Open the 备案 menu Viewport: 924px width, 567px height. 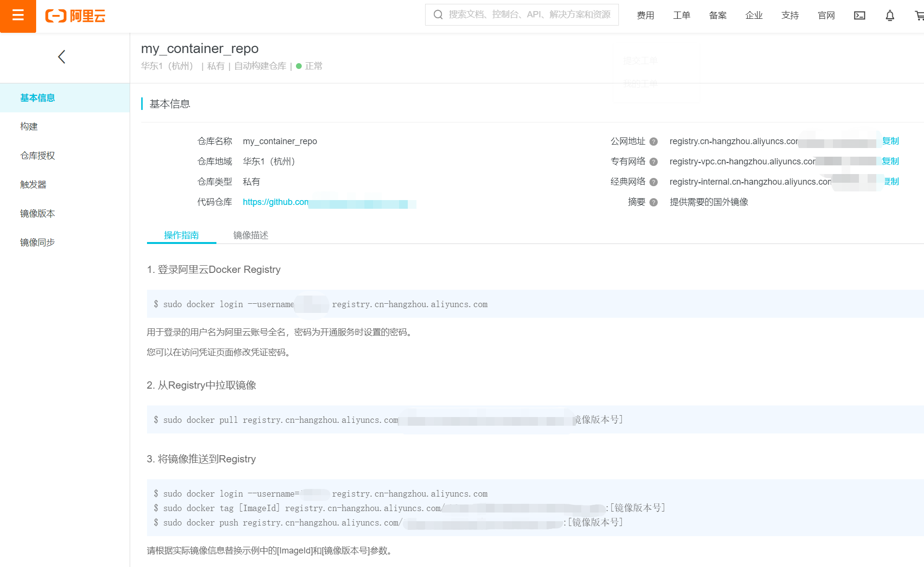pyautogui.click(x=718, y=15)
